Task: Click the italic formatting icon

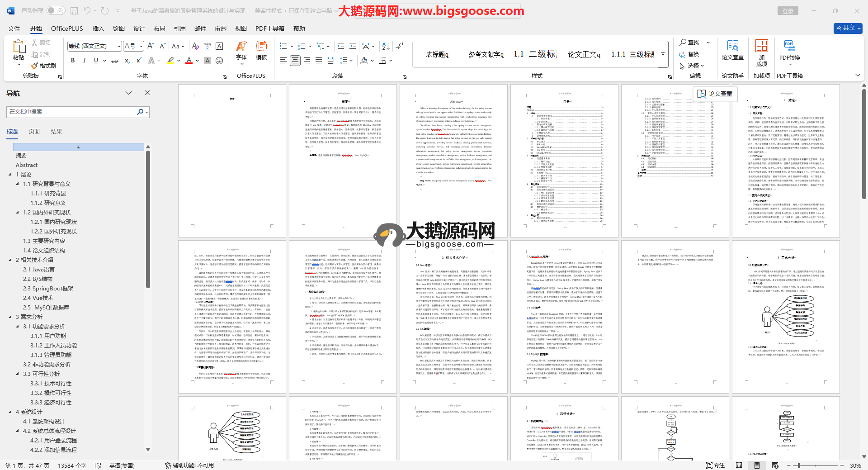Action: [84, 61]
